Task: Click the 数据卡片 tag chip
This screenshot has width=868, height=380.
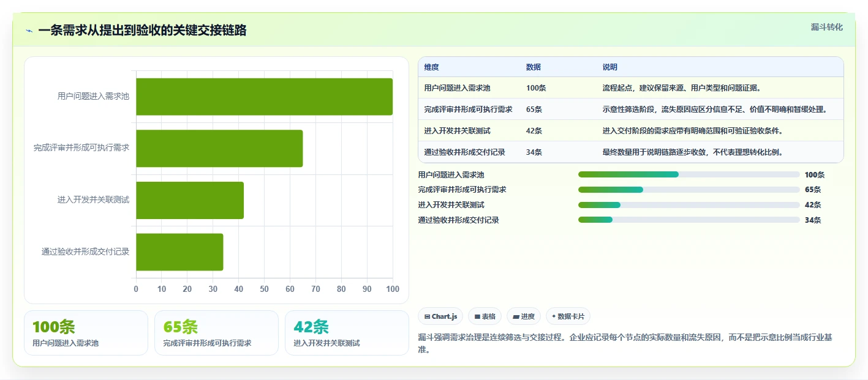Action: point(568,316)
